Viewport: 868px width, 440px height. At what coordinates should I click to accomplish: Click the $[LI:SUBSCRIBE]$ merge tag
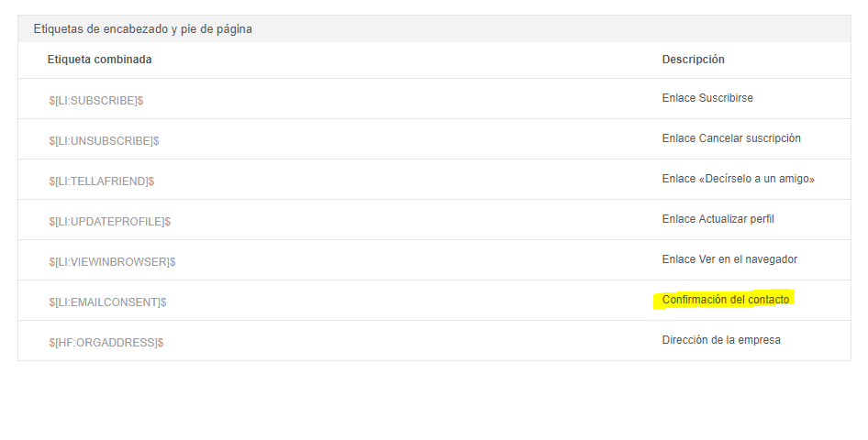tap(96, 100)
